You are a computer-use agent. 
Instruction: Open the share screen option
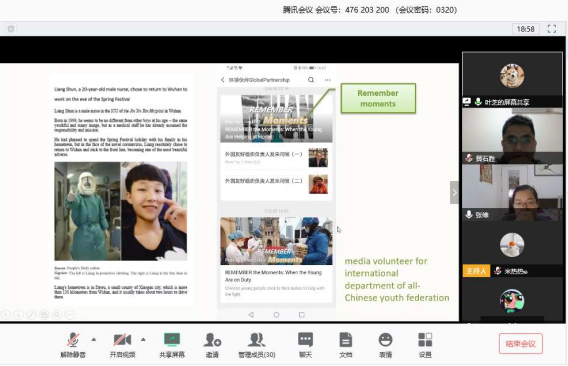coord(172,345)
